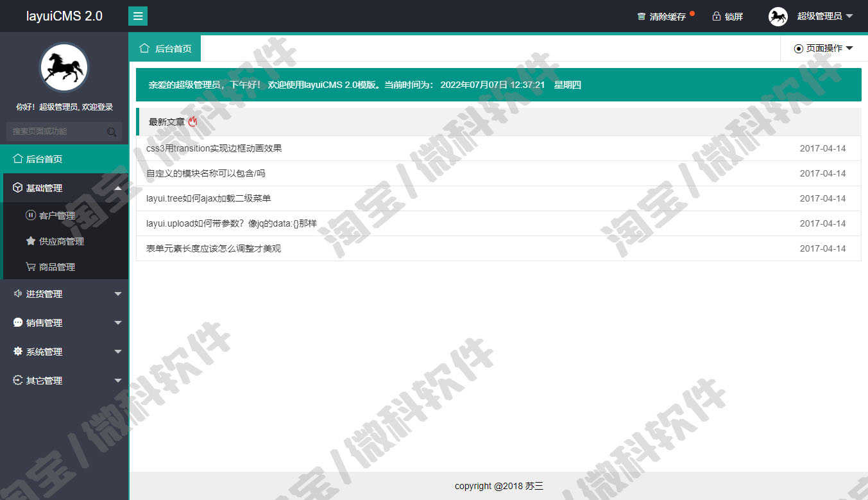
Task: Click the large horse avatar in the sidebar
Action: point(64,67)
